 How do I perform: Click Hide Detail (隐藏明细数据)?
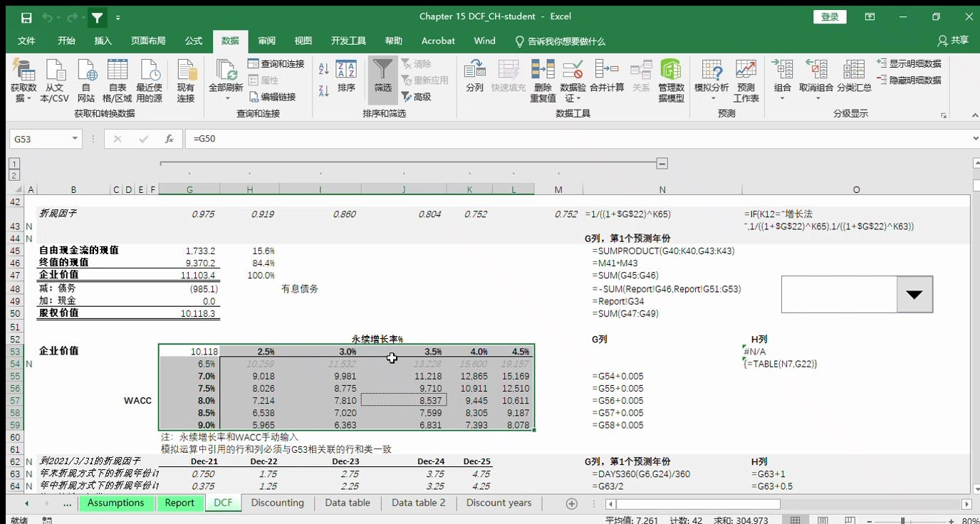(909, 80)
